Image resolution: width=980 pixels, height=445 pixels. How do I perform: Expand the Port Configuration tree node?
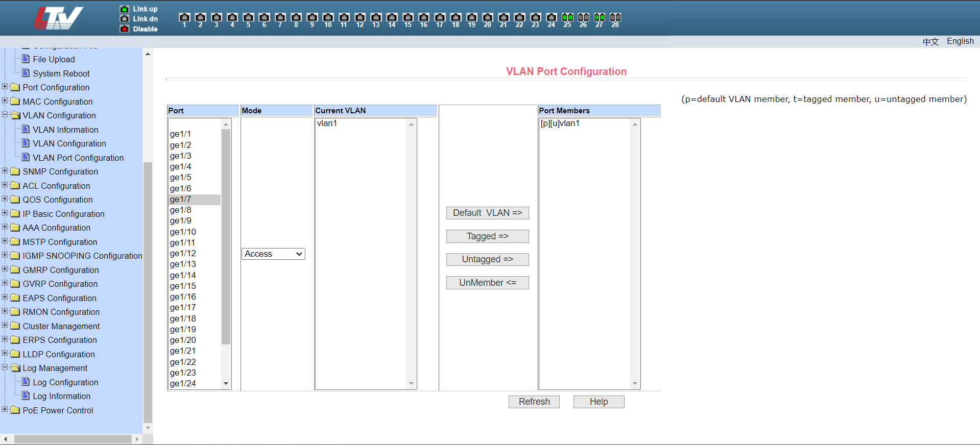5,87
